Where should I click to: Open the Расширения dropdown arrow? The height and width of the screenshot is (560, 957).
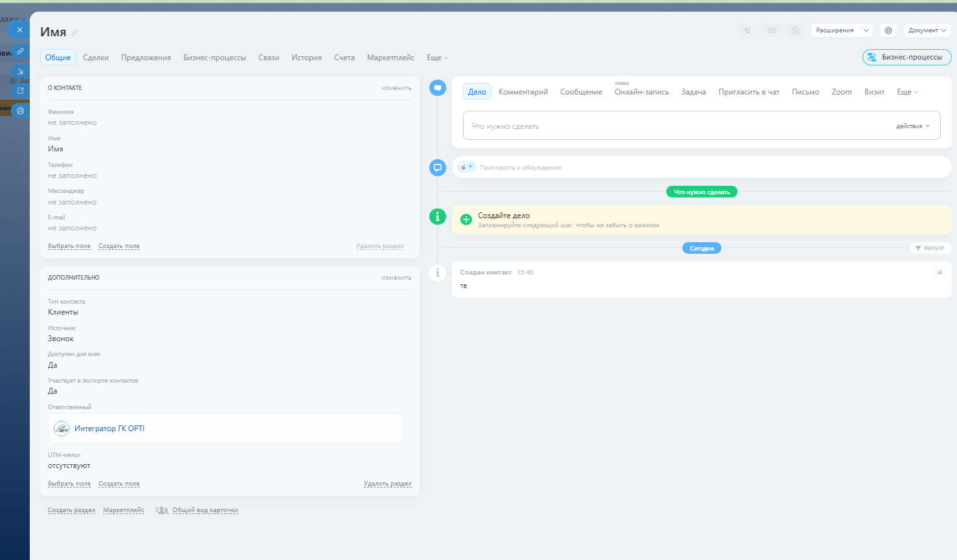pyautogui.click(x=866, y=30)
